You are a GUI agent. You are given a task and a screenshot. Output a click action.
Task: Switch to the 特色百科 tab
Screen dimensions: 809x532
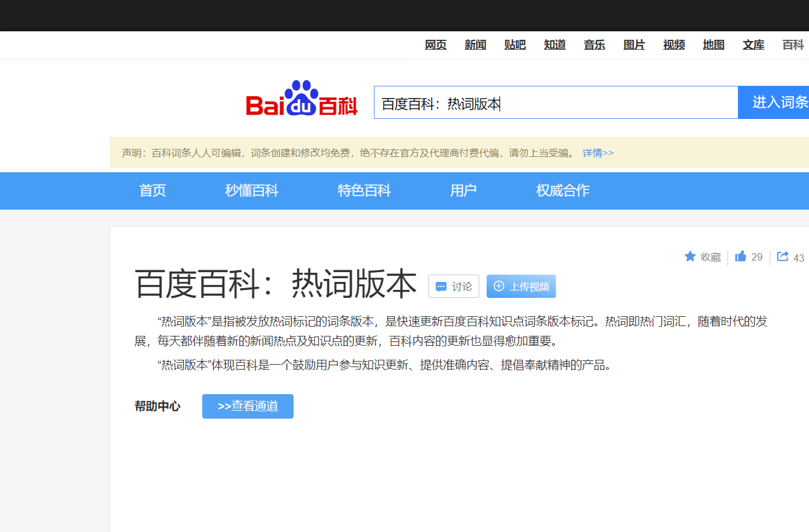pos(364,191)
